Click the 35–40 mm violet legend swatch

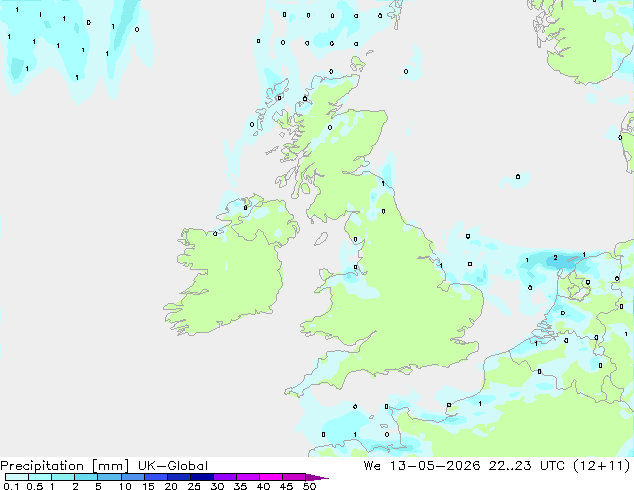pyautogui.click(x=247, y=477)
